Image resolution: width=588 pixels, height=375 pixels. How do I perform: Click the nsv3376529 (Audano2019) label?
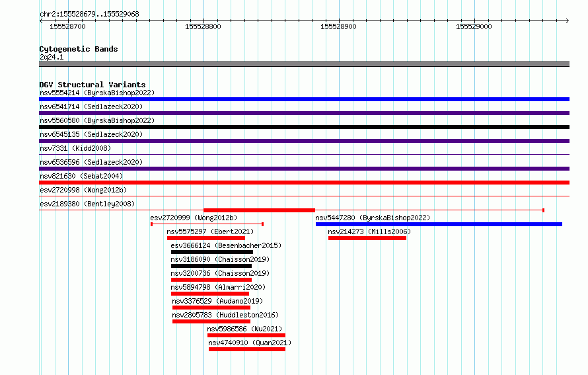[x=217, y=301]
